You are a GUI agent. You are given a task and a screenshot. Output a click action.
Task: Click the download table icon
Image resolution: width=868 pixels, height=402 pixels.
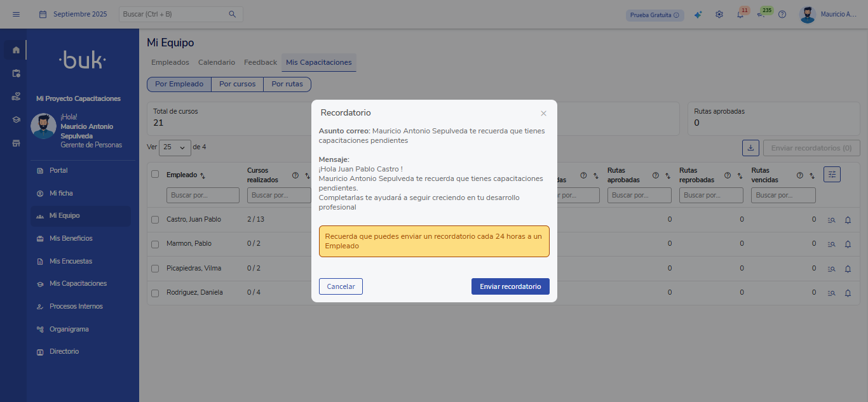pyautogui.click(x=750, y=148)
